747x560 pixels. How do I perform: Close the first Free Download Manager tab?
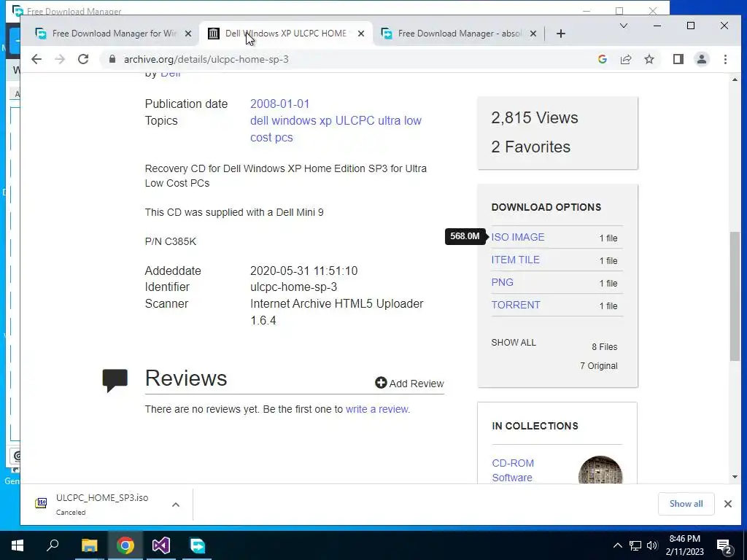point(188,34)
